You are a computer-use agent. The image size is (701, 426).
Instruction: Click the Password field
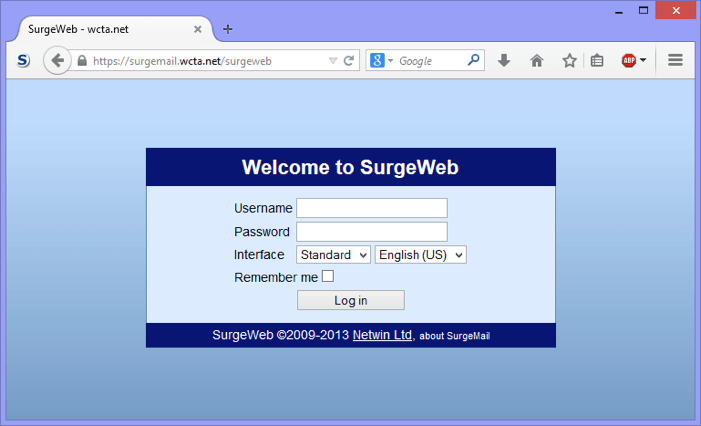[x=372, y=232]
